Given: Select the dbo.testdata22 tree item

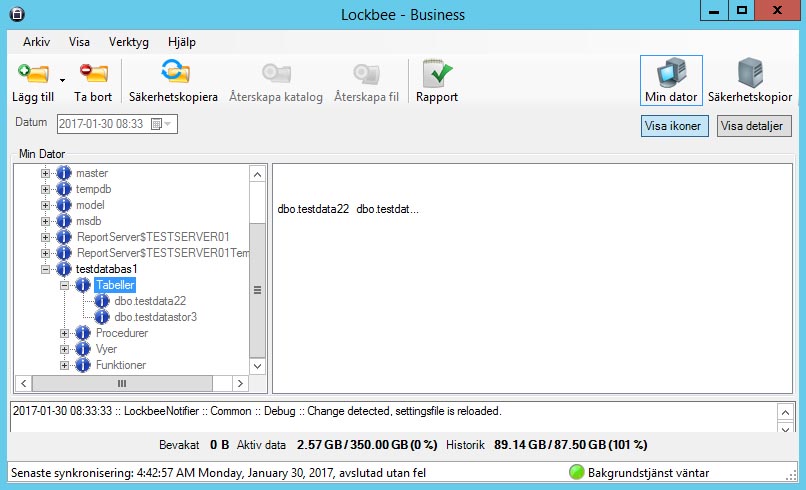Looking at the screenshot, I should tap(150, 301).
